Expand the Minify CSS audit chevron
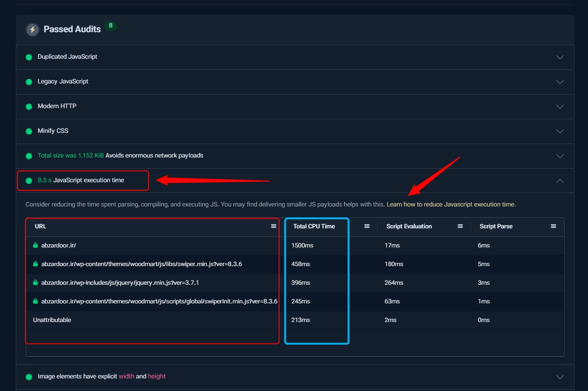The image size is (588, 391). pyautogui.click(x=560, y=131)
